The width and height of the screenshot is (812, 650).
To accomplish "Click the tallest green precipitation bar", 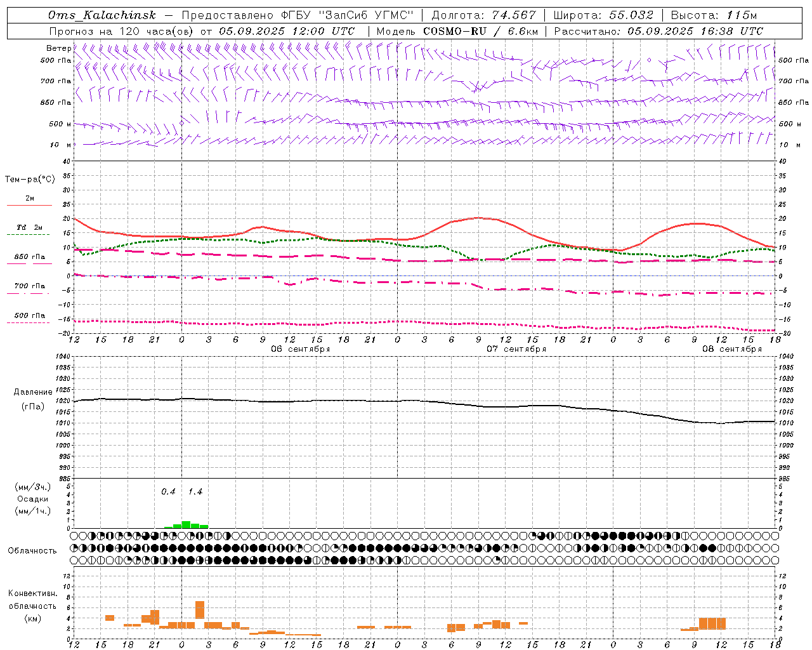I will tap(186, 525).
